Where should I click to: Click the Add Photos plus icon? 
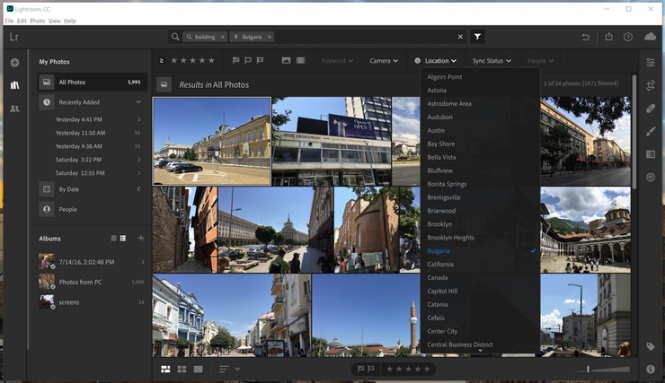[15, 62]
